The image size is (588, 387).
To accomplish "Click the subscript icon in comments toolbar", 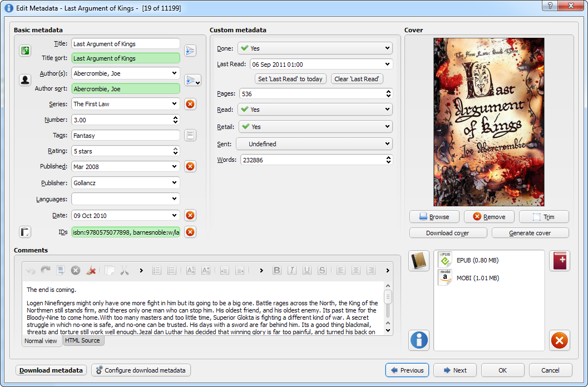I will point(205,270).
